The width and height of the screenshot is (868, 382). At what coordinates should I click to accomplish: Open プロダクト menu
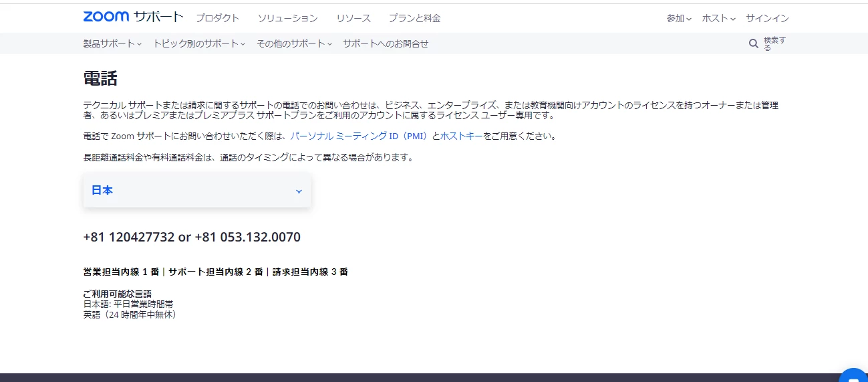click(217, 18)
